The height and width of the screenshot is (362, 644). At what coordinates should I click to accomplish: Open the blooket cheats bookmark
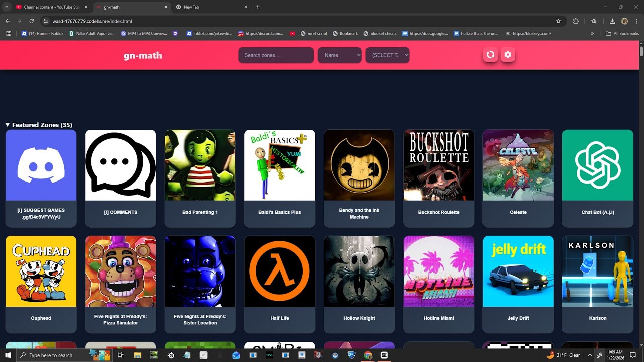380,34
